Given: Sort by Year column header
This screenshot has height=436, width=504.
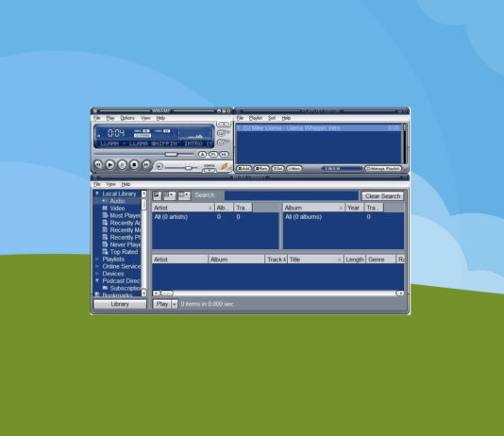Looking at the screenshot, I should (355, 208).
